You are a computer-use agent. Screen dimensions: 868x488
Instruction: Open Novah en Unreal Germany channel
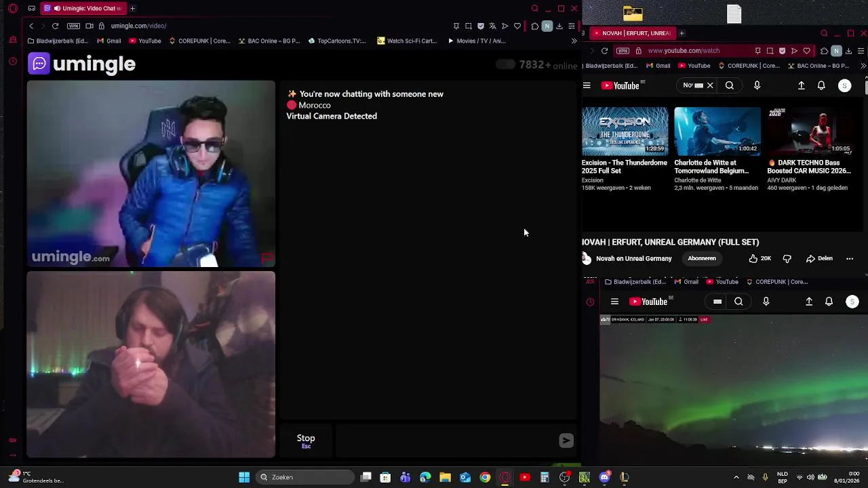click(x=633, y=258)
